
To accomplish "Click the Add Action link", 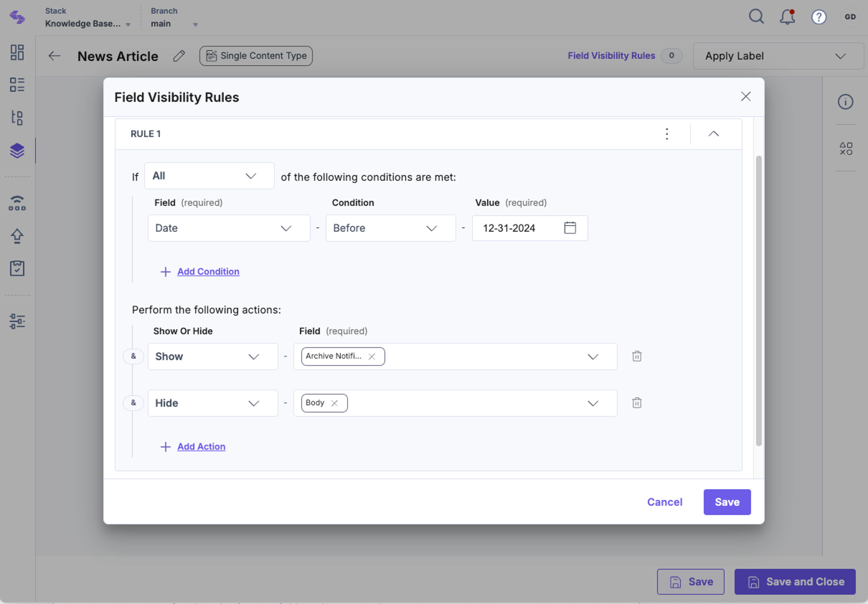I will point(201,446).
